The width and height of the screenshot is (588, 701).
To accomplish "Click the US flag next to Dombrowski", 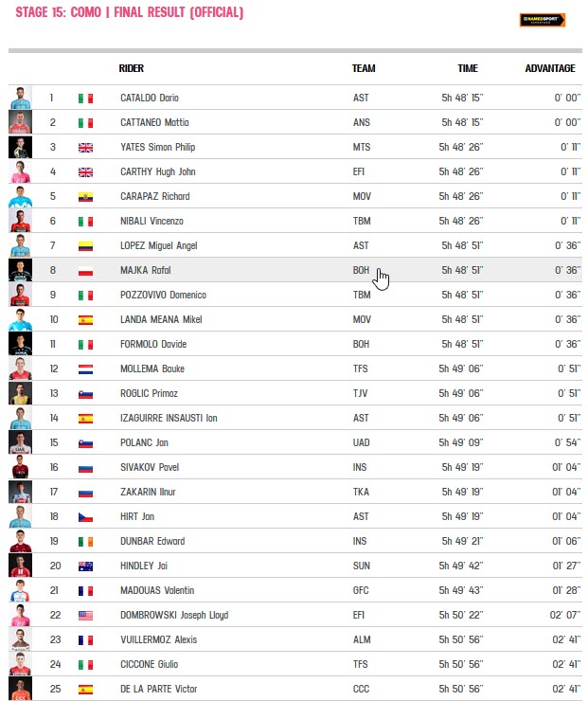I will click(x=85, y=616).
